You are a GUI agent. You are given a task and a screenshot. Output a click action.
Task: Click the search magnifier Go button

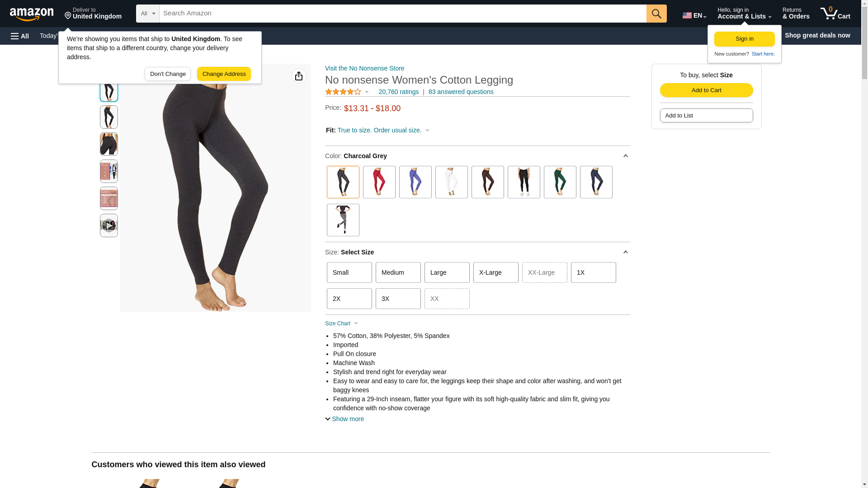click(x=656, y=14)
